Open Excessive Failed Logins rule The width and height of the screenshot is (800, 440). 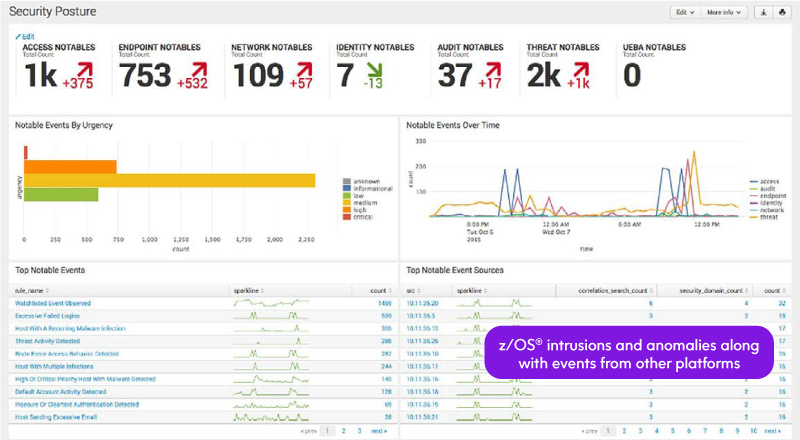pyautogui.click(x=47, y=316)
